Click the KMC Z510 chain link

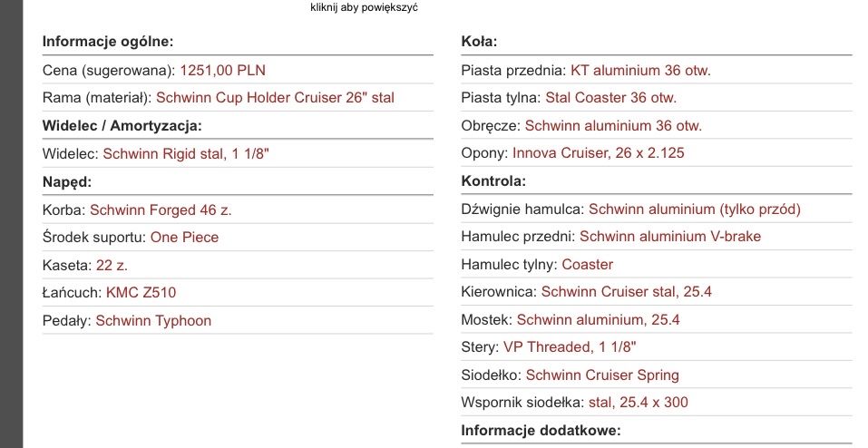point(141,292)
